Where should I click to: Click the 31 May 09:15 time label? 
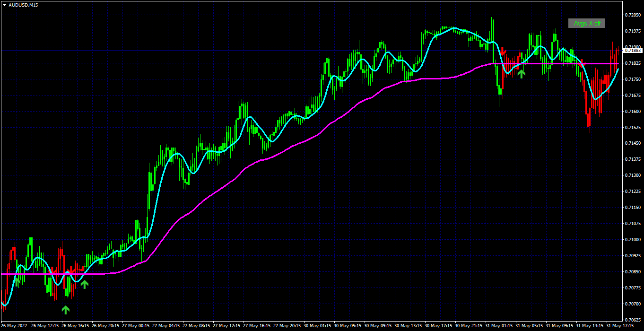tap(559, 326)
